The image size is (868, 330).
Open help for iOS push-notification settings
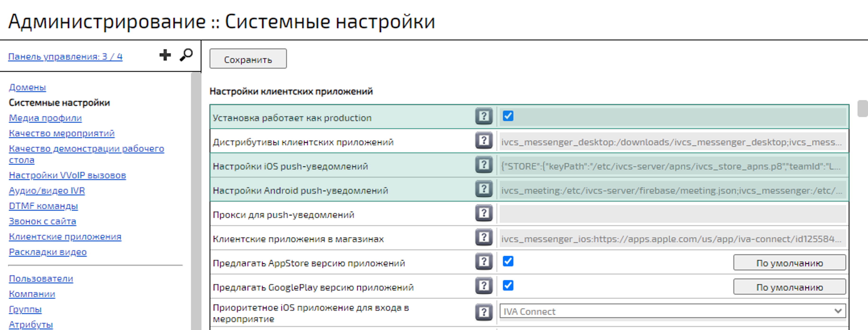point(484,165)
